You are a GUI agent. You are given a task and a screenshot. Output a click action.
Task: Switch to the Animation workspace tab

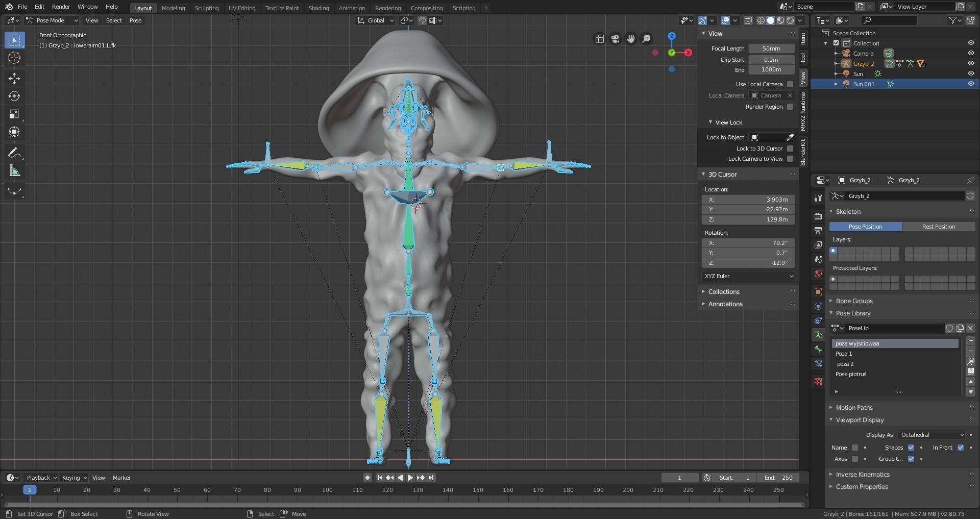click(x=352, y=8)
